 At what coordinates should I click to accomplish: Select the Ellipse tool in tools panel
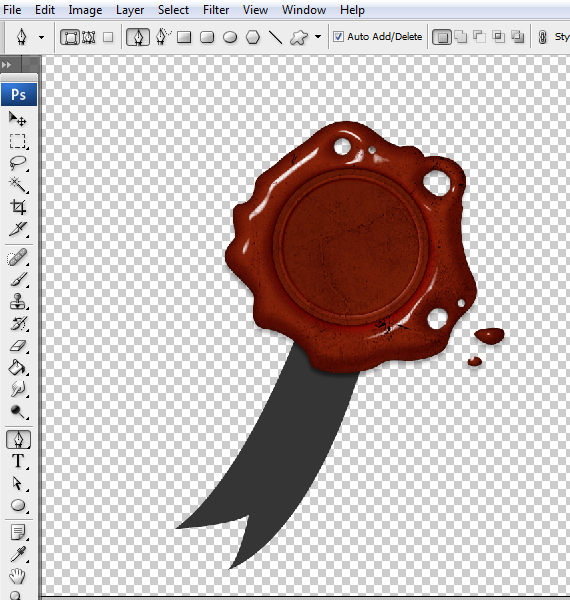18,505
